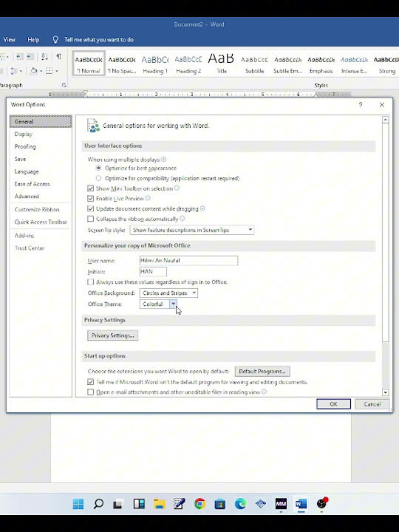Click the User name text field
Image resolution: width=399 pixels, height=532 pixels.
coord(188,261)
